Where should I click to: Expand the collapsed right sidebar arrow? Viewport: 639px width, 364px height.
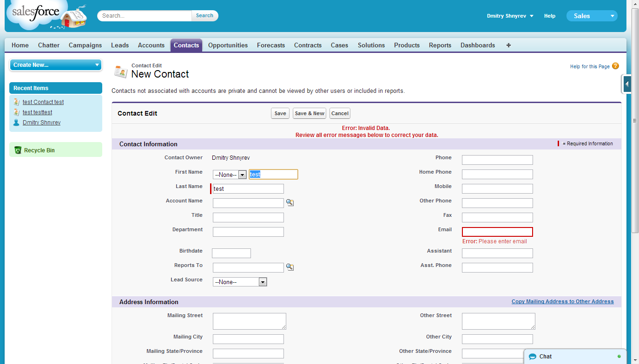pos(627,84)
